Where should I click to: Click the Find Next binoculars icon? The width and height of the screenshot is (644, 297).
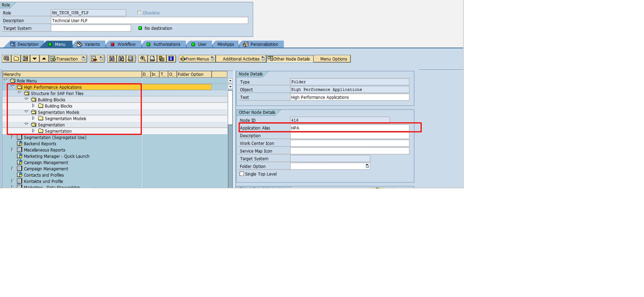click(x=121, y=59)
